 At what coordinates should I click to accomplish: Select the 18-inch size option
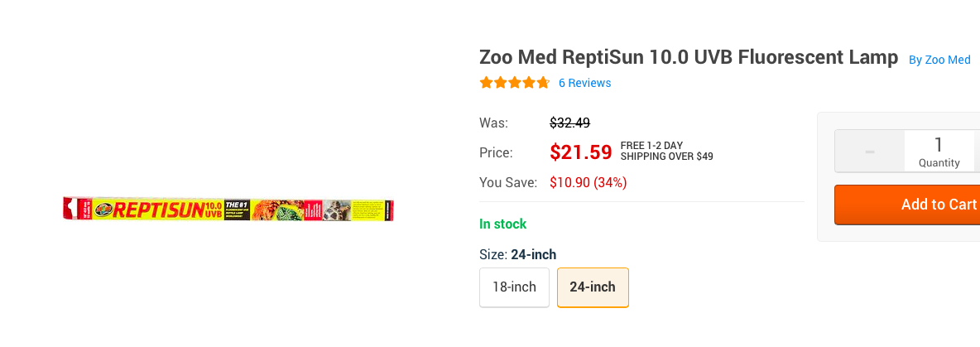click(x=514, y=287)
